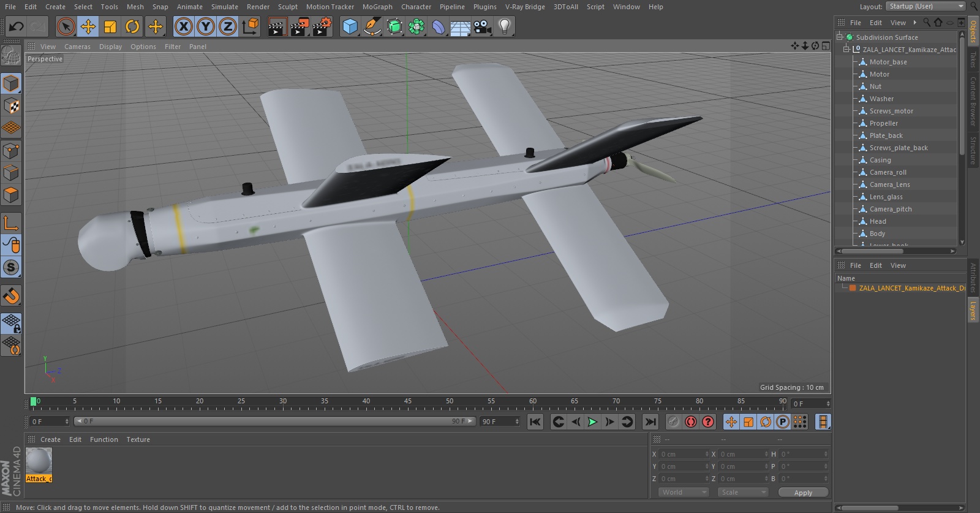Add a Floor environment object
Image resolution: width=980 pixels, height=513 pixels.
tap(461, 26)
